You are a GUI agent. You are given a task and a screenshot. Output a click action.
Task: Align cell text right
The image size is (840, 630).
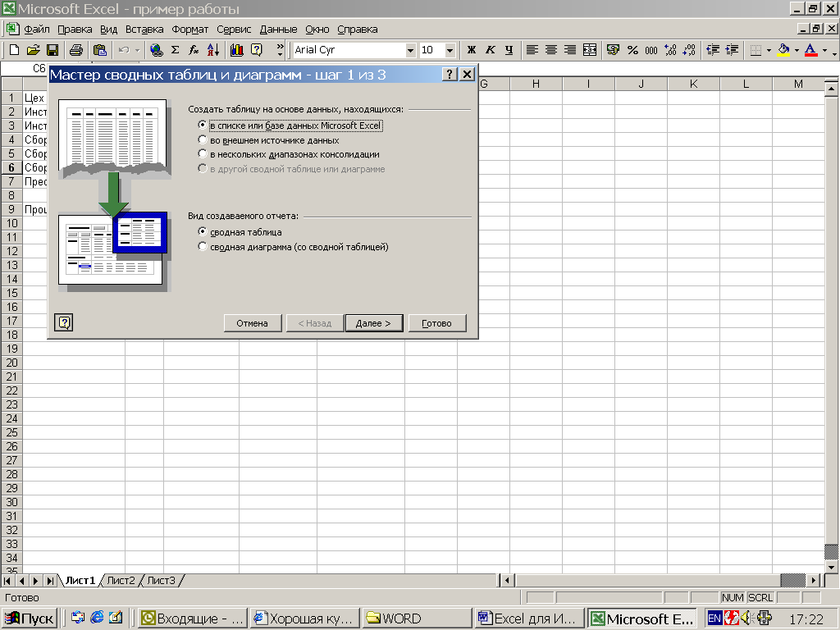click(570, 50)
